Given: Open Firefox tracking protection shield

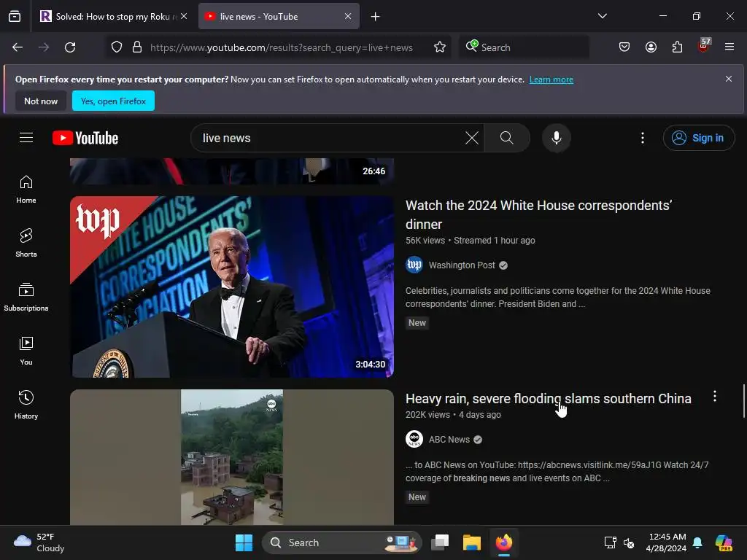Looking at the screenshot, I should pyautogui.click(x=117, y=47).
